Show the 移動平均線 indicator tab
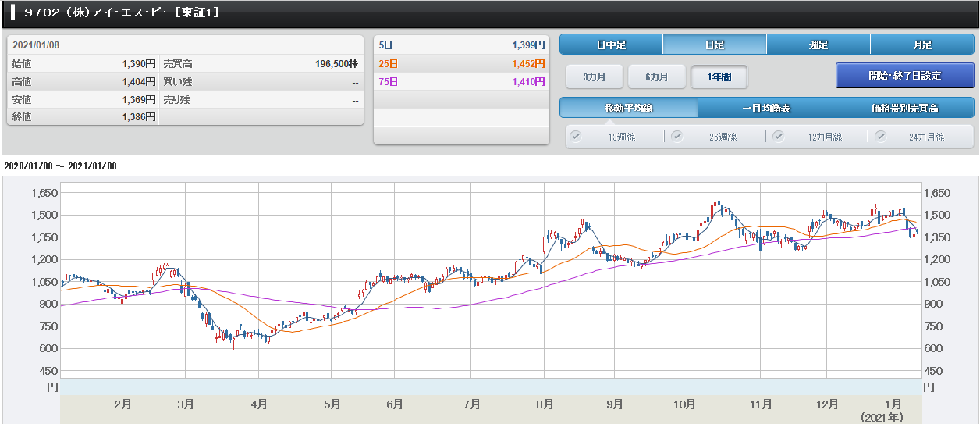Viewport: 980px width, 424px height. click(628, 108)
